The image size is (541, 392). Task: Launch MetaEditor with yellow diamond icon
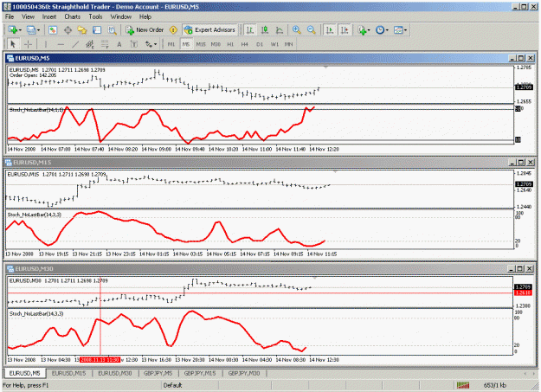pyautogui.click(x=173, y=30)
